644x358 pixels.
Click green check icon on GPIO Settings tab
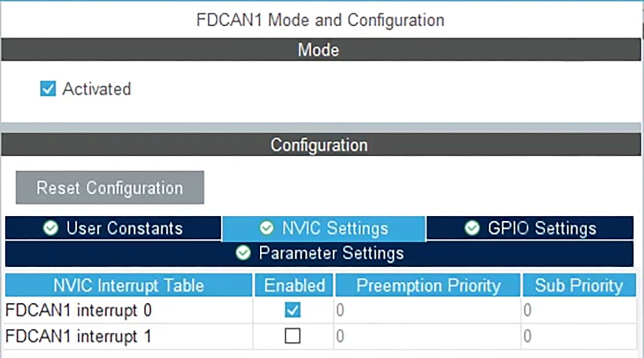[x=472, y=229]
